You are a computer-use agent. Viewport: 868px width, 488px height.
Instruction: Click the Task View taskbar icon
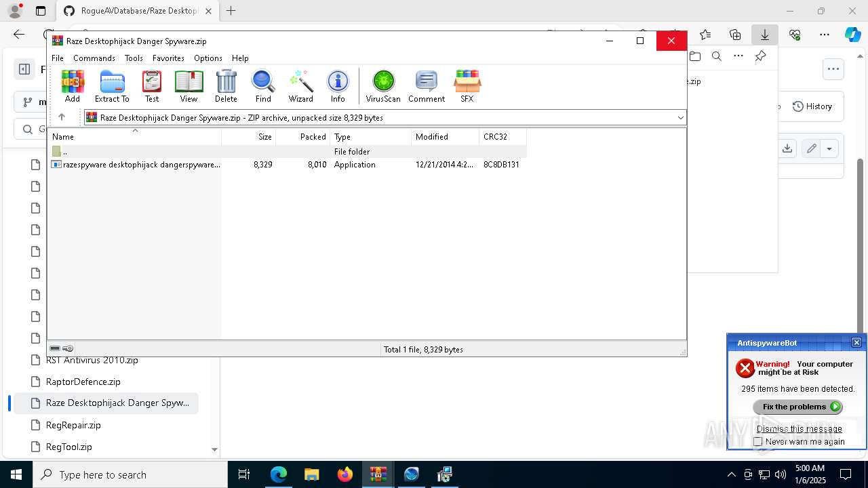[244, 474]
